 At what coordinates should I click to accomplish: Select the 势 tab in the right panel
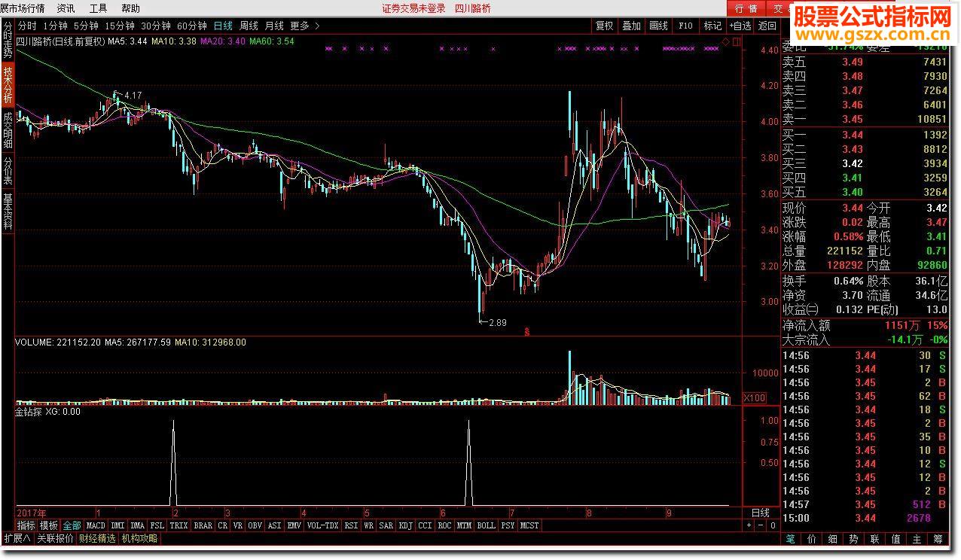tap(854, 539)
